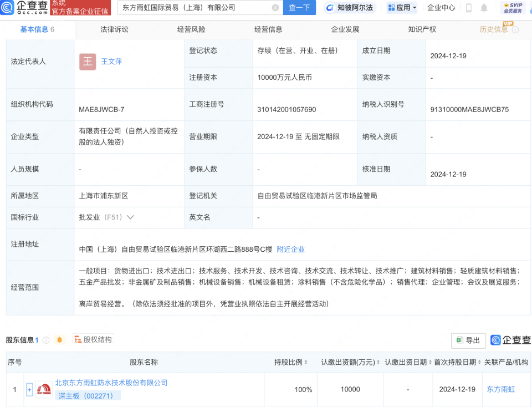Screen dimensions: 532x407
Task: Click the 核准日期 value 2024-12-19
Action: [448, 175]
